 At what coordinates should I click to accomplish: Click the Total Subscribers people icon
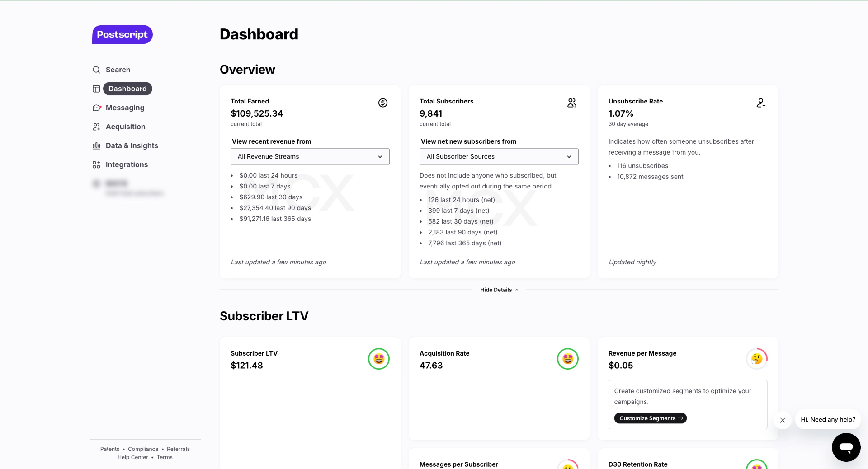pyautogui.click(x=572, y=103)
